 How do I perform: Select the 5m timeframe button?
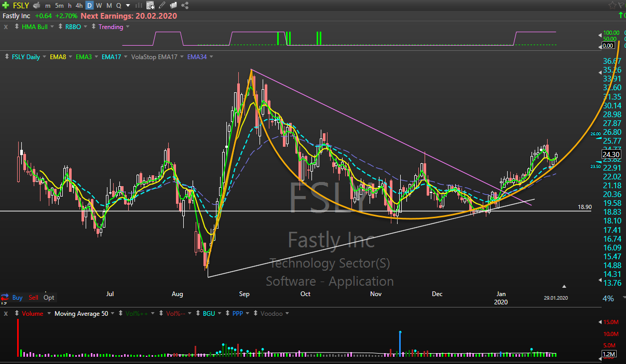pyautogui.click(x=59, y=6)
